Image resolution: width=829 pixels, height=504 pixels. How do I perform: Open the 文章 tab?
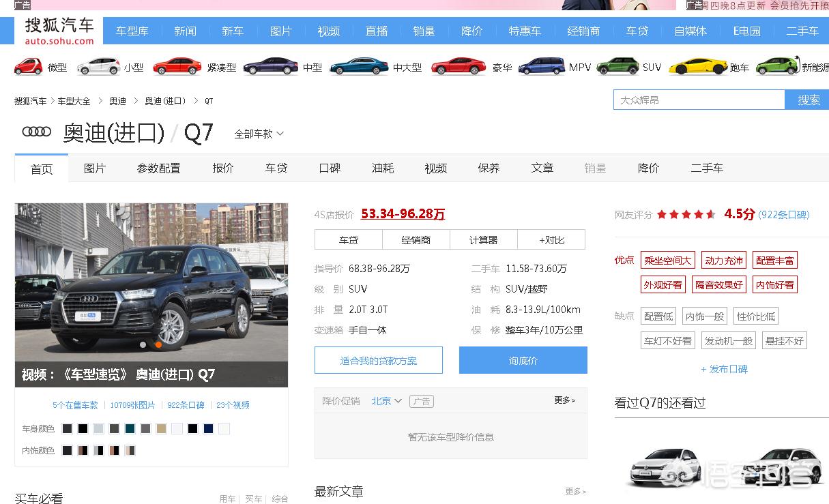[x=542, y=168]
